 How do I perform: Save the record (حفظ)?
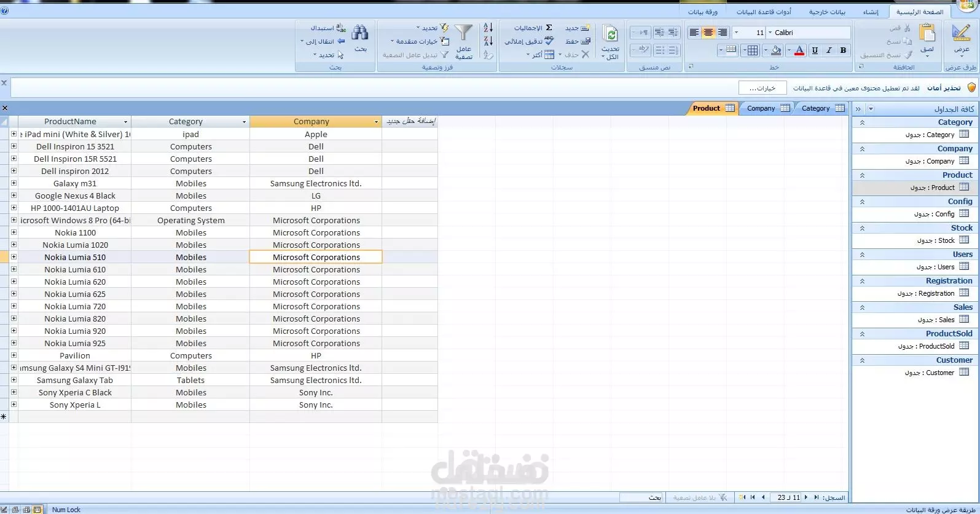pos(578,41)
